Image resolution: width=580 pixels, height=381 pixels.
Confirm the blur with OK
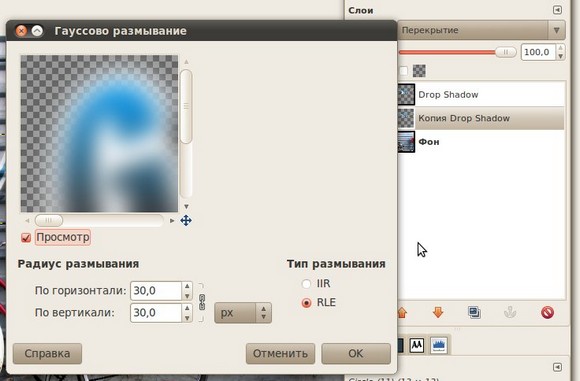(x=356, y=354)
